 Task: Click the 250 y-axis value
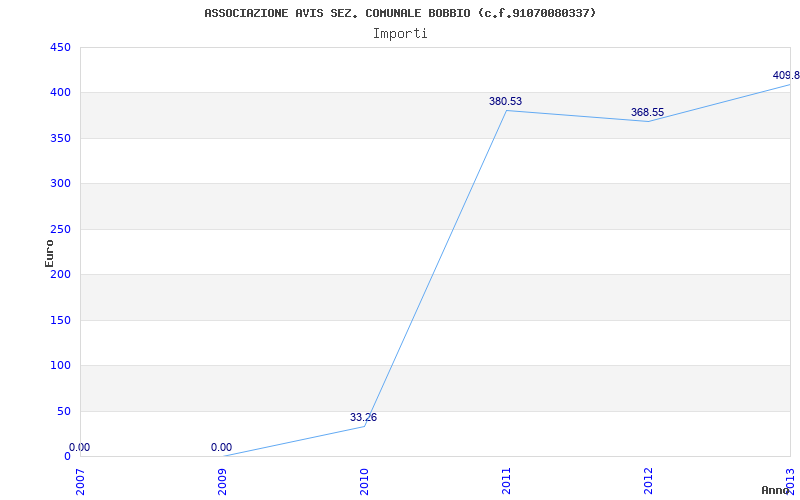[x=60, y=229]
